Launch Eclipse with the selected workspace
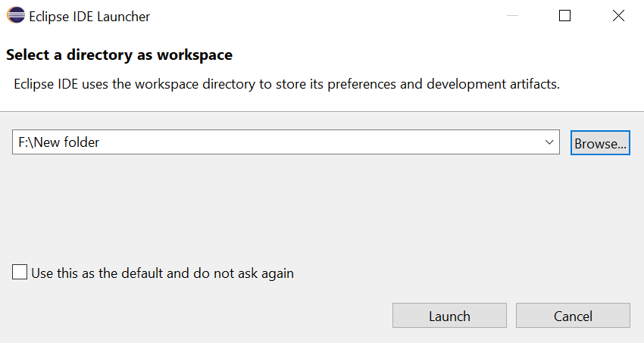This screenshot has height=343, width=644. click(x=449, y=316)
